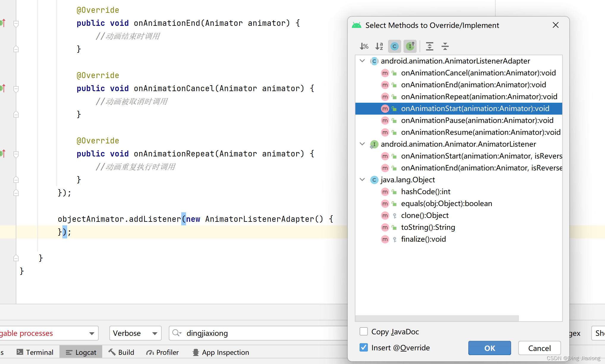Toggle the show interfaces icon
Screen dimensions: 605x364
point(410,46)
